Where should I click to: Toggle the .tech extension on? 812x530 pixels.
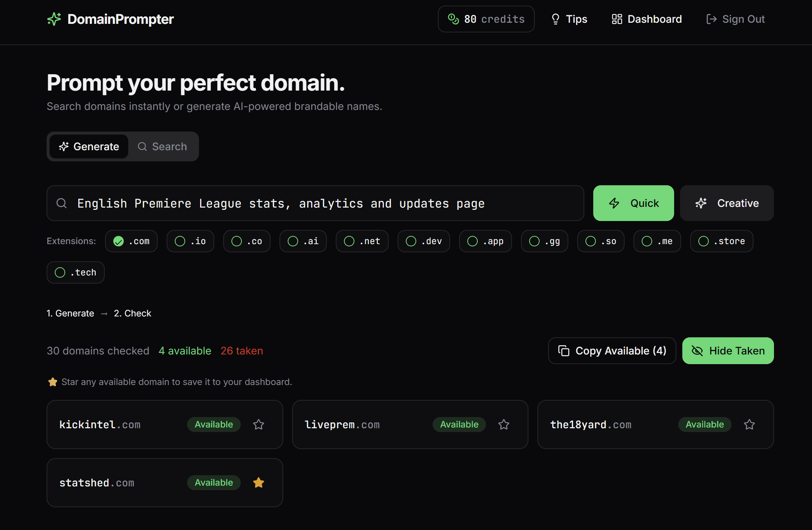click(76, 272)
